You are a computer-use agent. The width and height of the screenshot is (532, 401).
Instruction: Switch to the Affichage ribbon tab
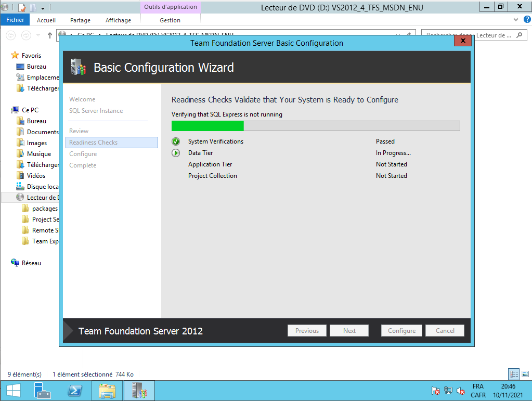118,20
